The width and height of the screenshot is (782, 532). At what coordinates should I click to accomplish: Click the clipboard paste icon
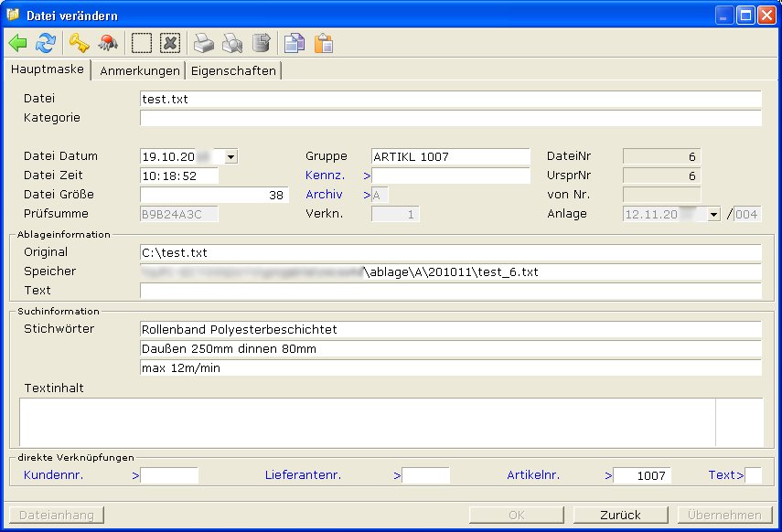click(x=323, y=43)
